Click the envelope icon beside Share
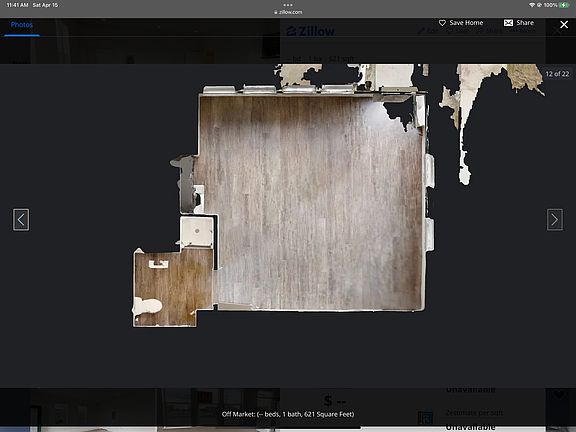 (x=508, y=23)
